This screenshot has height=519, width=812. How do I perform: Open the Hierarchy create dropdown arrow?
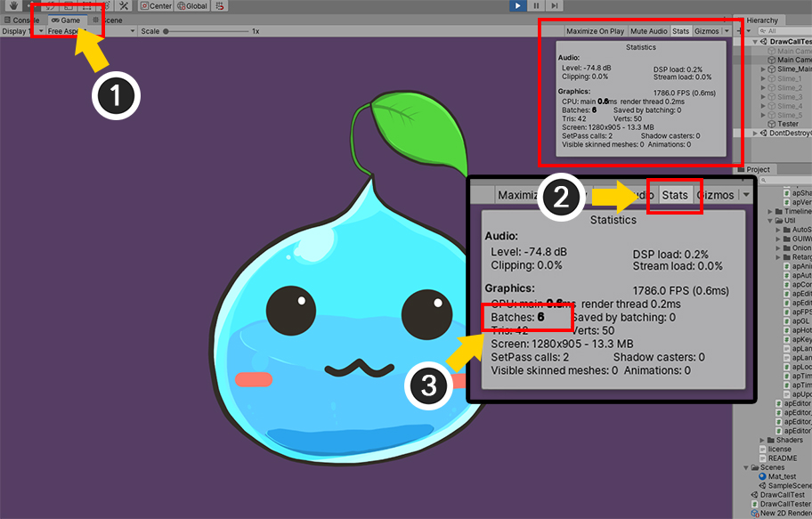748,31
